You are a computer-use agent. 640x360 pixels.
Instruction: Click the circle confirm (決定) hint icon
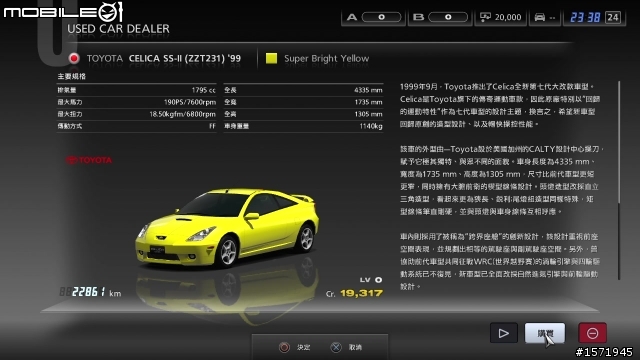[x=284, y=347]
